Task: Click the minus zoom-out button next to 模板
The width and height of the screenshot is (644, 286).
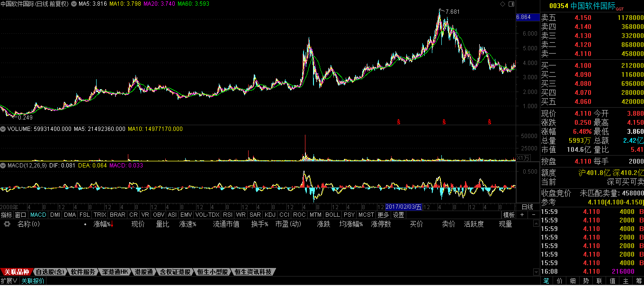Action: (534, 215)
